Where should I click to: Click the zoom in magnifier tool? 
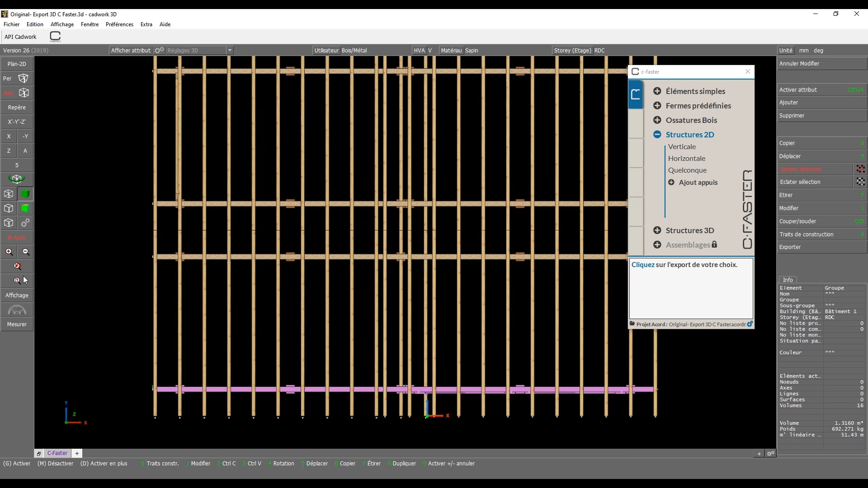(9, 252)
